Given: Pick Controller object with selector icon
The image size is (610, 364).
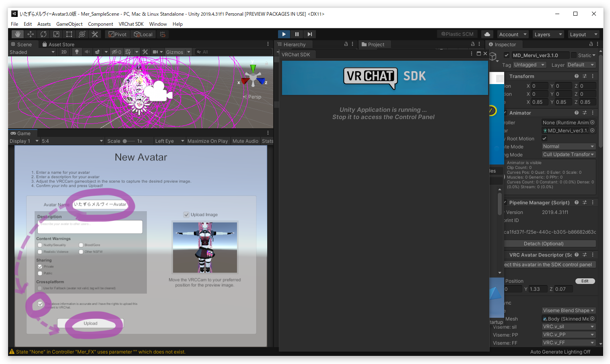Looking at the screenshot, I should [x=592, y=122].
